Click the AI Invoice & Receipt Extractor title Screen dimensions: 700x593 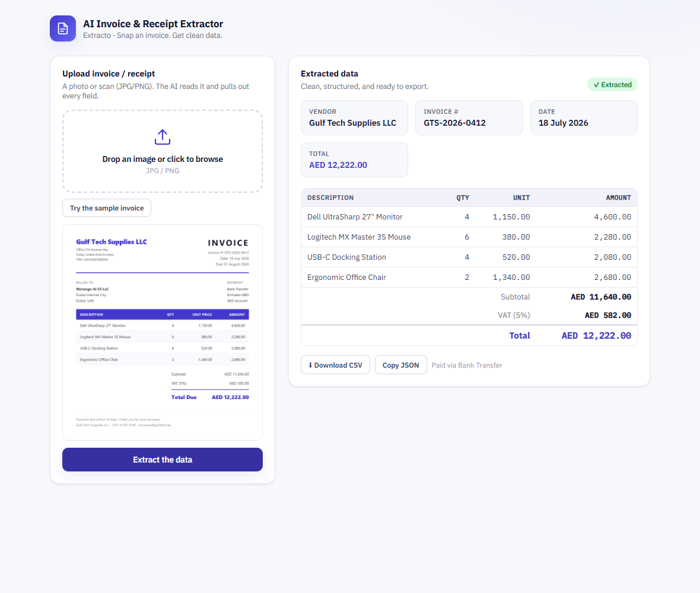153,24
